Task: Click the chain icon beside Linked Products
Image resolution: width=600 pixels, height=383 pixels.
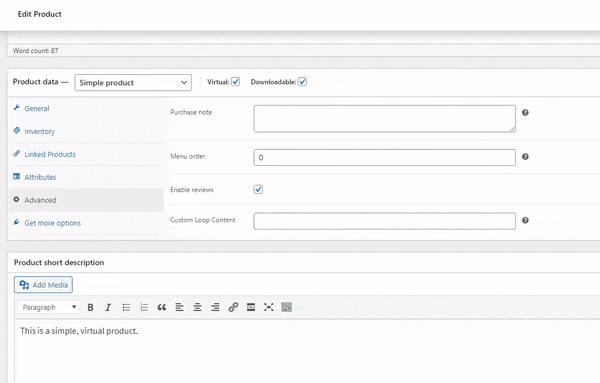Action: [x=16, y=153]
